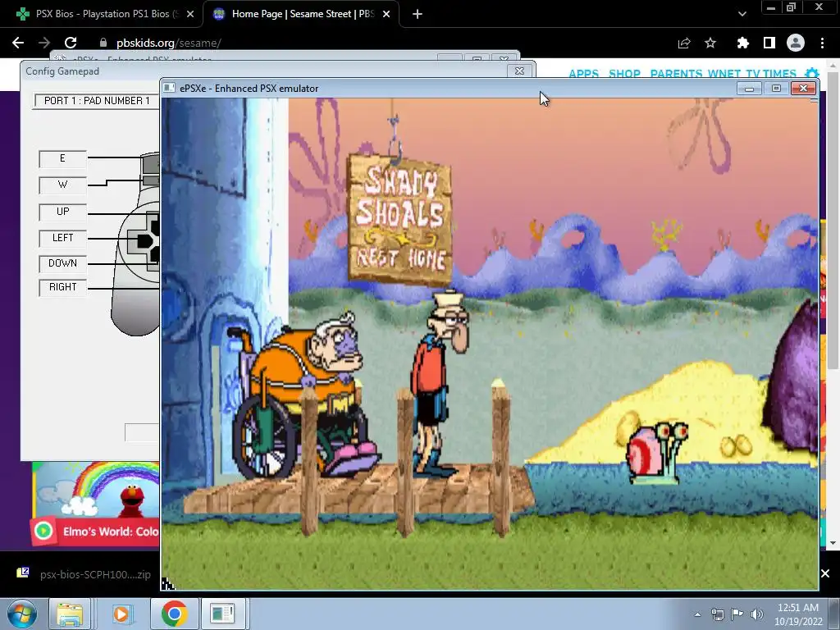Open Action Center flag icon

[737, 614]
